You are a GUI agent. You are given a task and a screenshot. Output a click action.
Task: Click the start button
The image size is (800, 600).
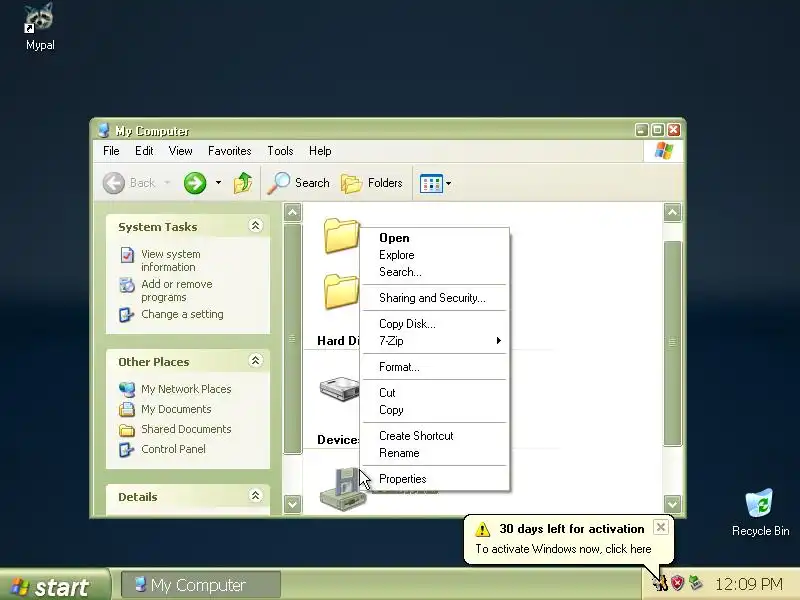click(54, 585)
